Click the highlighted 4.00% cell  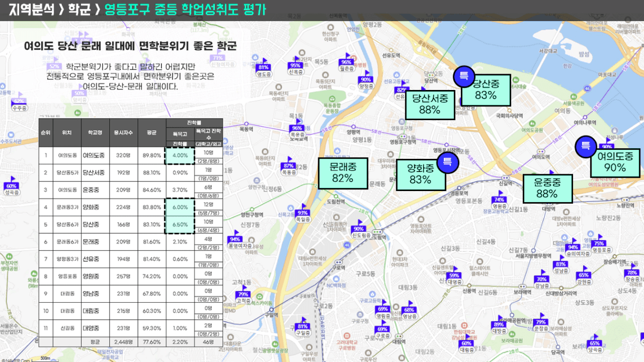pos(180,156)
